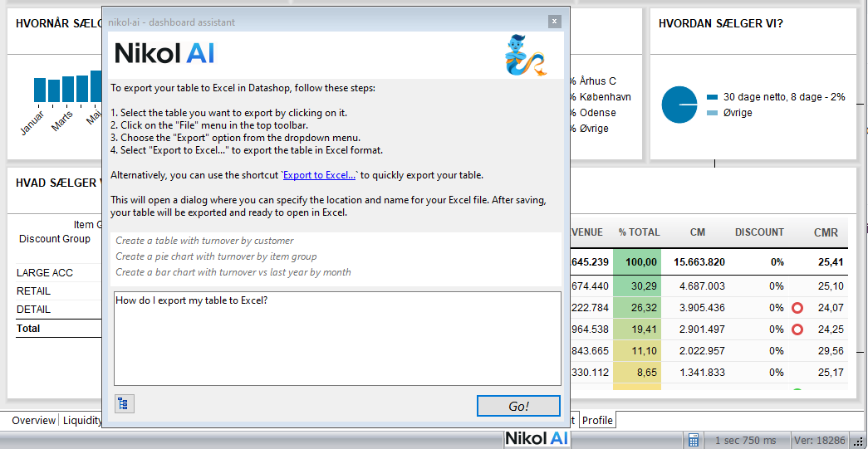The height and width of the screenshot is (449, 868).
Task: Select the '26,32' percent total cell
Action: [x=637, y=307]
